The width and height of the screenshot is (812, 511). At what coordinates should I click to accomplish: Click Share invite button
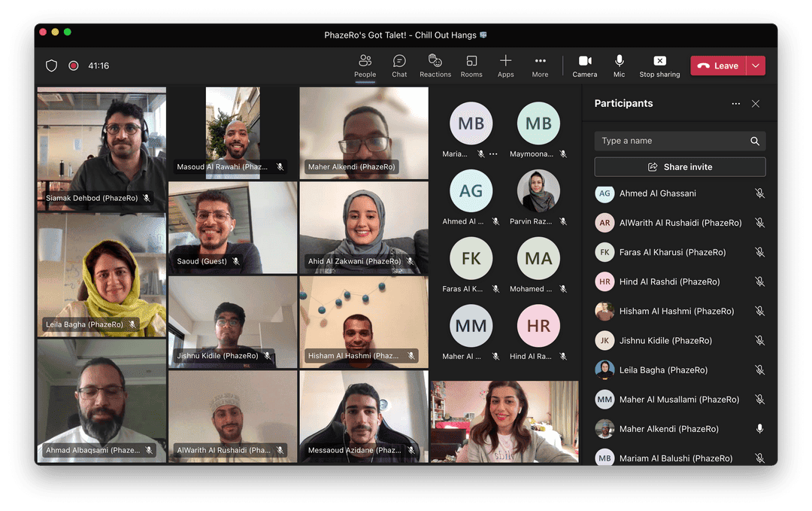click(680, 167)
